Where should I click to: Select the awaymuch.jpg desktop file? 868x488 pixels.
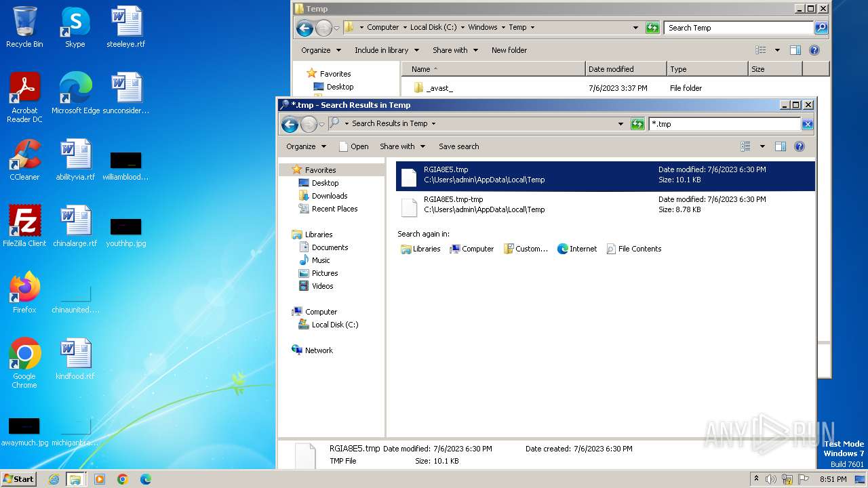(x=24, y=431)
